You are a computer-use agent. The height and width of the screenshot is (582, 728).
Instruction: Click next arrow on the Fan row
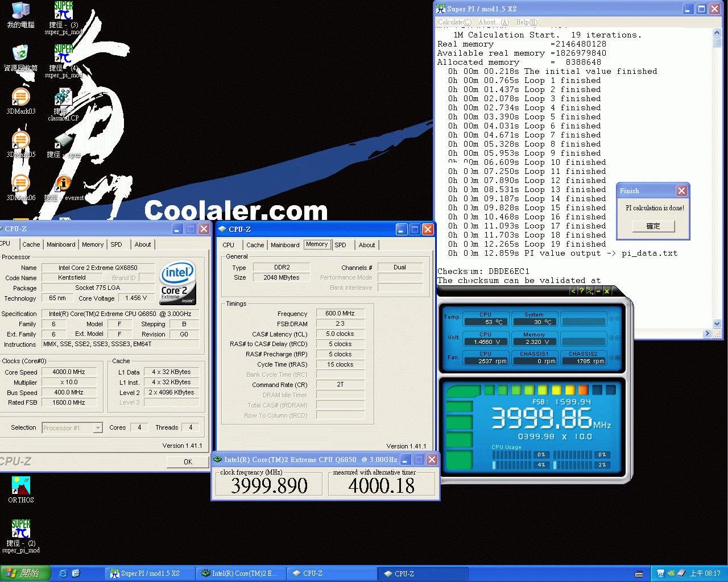618,357
